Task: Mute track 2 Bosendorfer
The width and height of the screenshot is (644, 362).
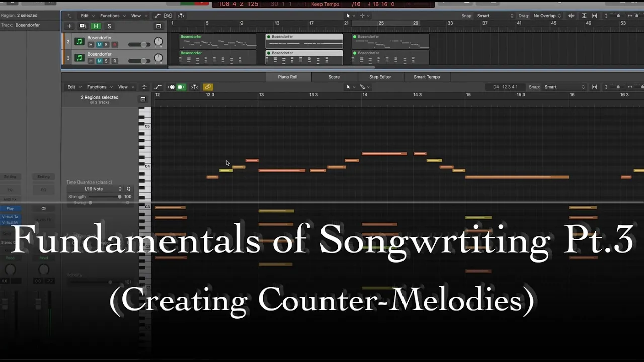Action: tap(99, 45)
